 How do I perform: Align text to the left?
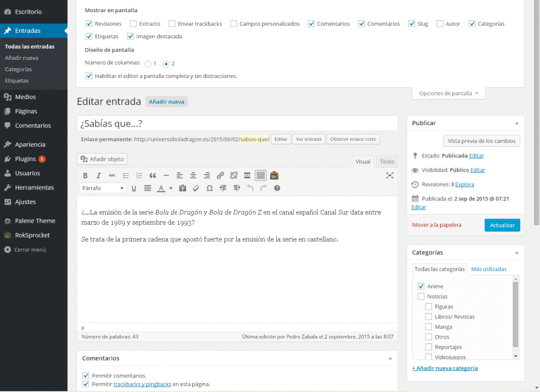179,176
